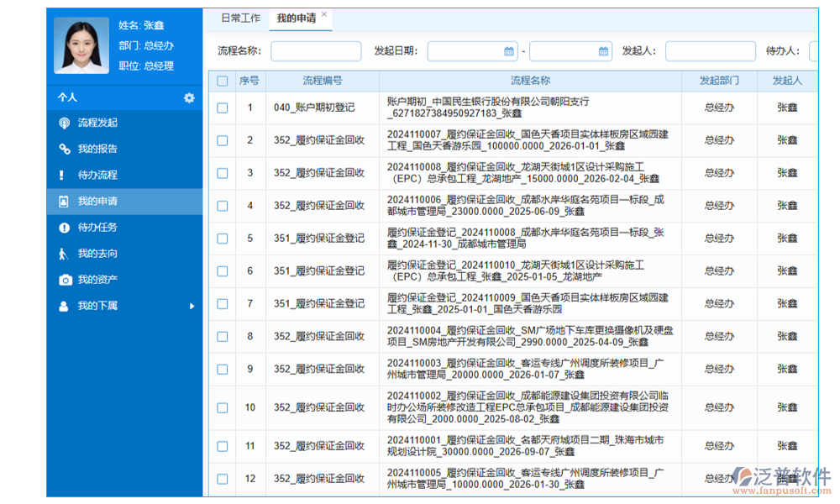Click calendar icon in first 发起日期 field
This screenshot has width=840, height=504.
508,51
